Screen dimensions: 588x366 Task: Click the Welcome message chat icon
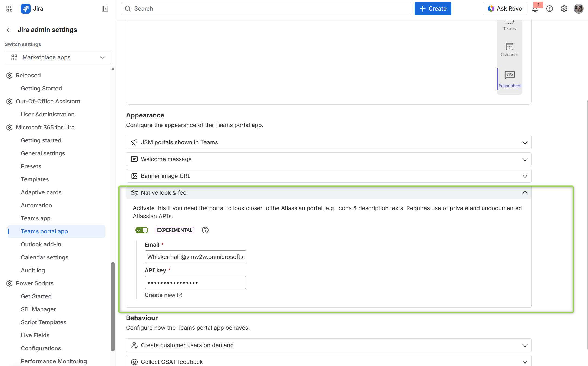point(134,159)
